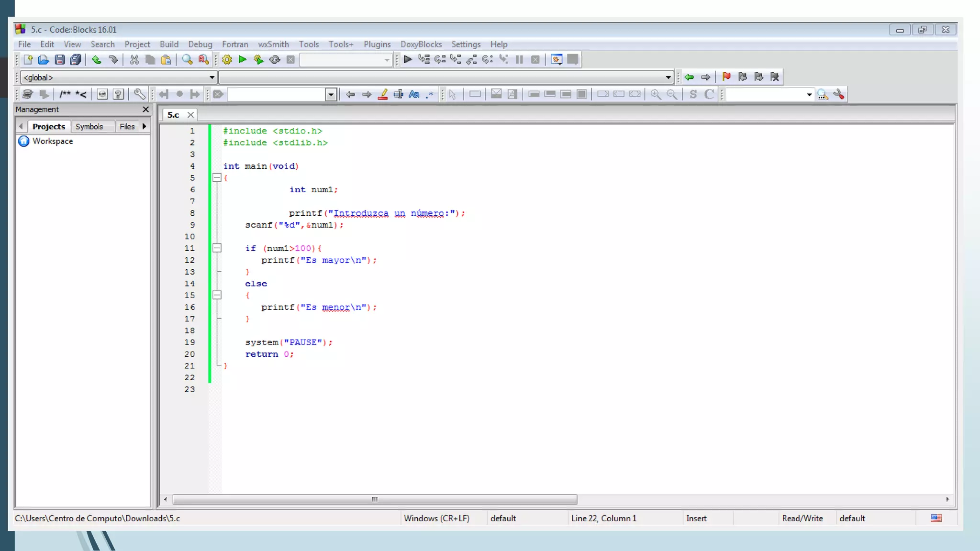The image size is (980, 551).
Task: Toggle bookmark with the red flag icon
Action: click(726, 77)
